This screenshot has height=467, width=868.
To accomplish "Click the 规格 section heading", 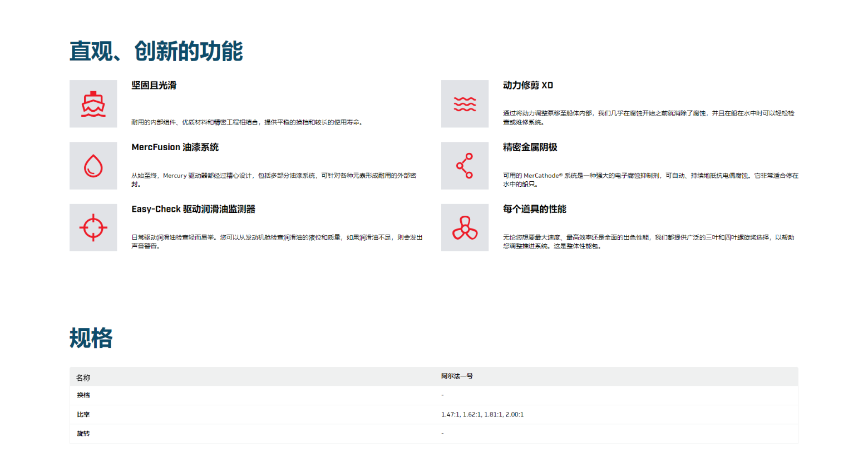I will coord(91,338).
